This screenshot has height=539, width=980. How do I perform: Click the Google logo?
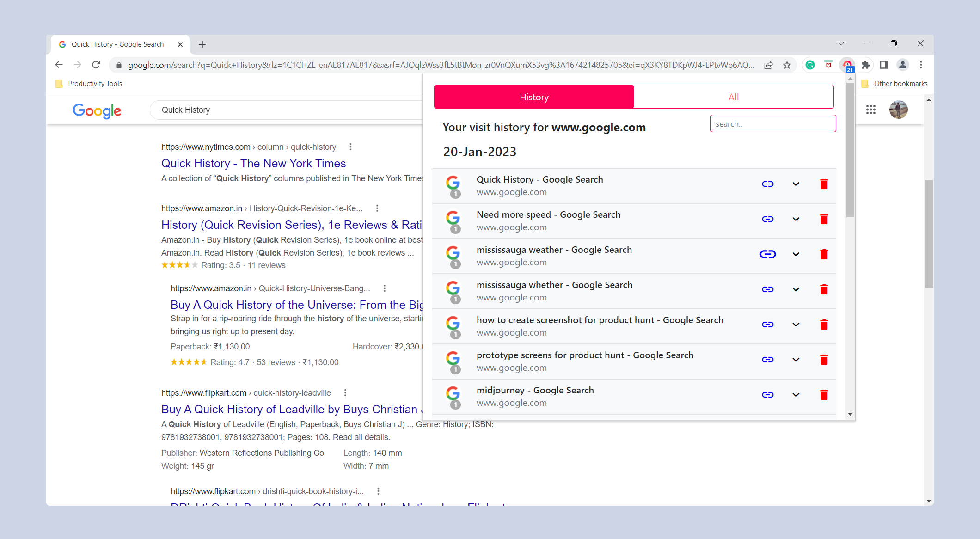pos(97,110)
